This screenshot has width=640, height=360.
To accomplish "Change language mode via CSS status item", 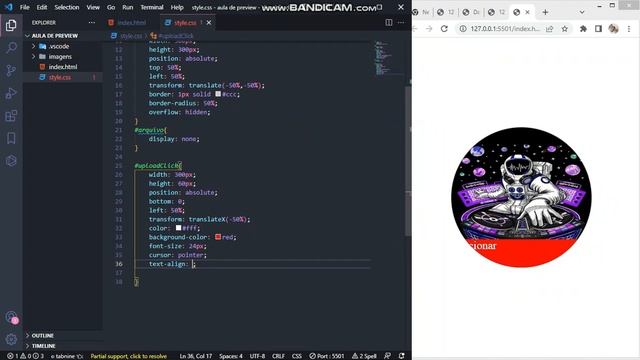I will coord(297,356).
